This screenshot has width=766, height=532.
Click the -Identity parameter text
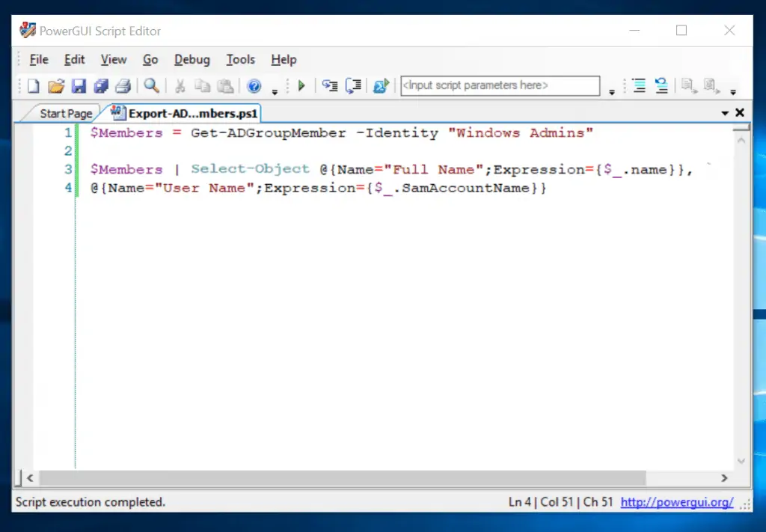(397, 133)
